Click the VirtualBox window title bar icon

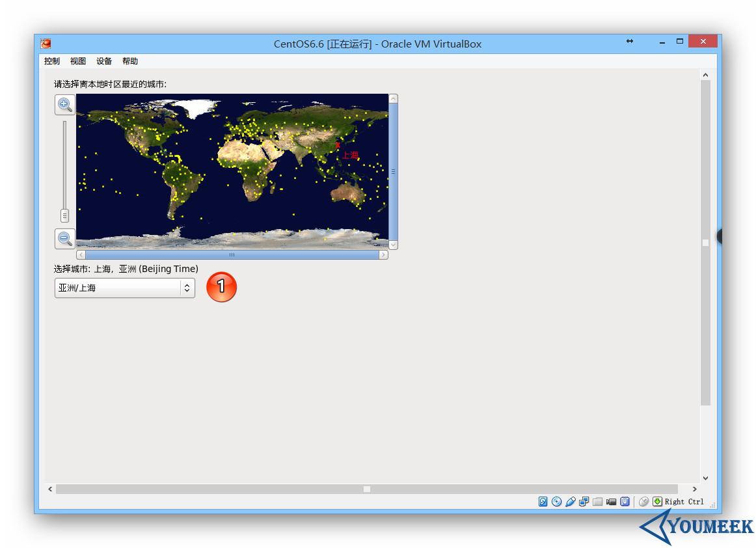tap(44, 43)
